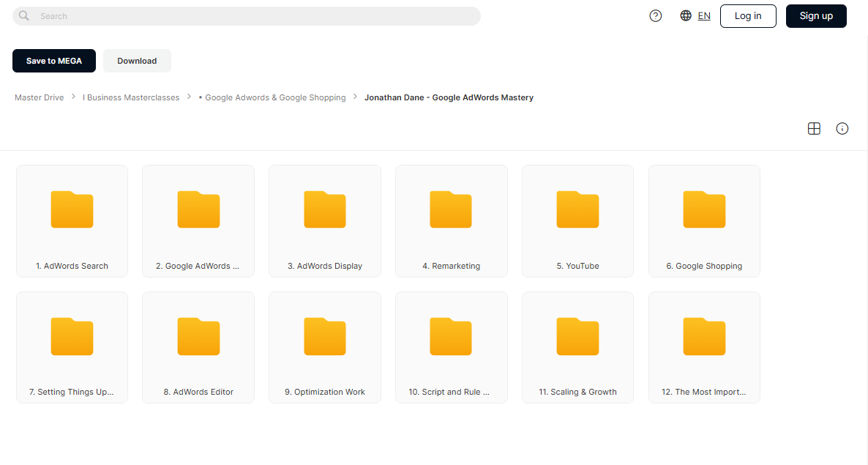Image resolution: width=868 pixels, height=465 pixels.
Task: Open the 6. Google Shopping folder icon
Action: point(704,209)
